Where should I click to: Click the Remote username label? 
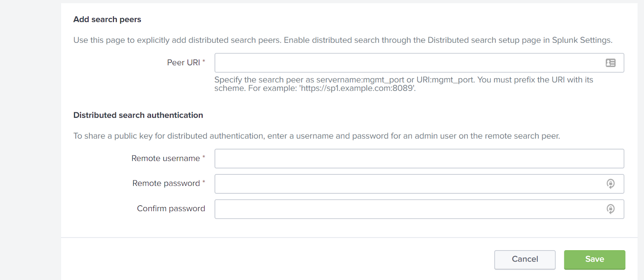pos(165,158)
